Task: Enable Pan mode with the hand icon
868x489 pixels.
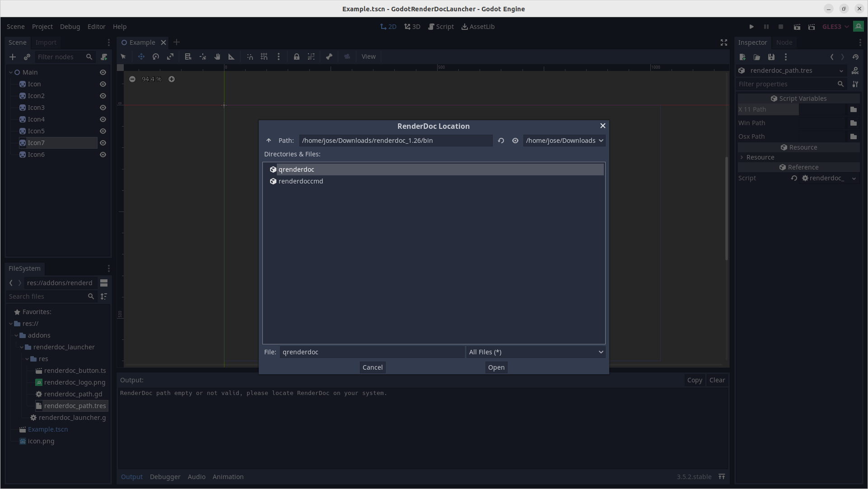Action: click(217, 56)
